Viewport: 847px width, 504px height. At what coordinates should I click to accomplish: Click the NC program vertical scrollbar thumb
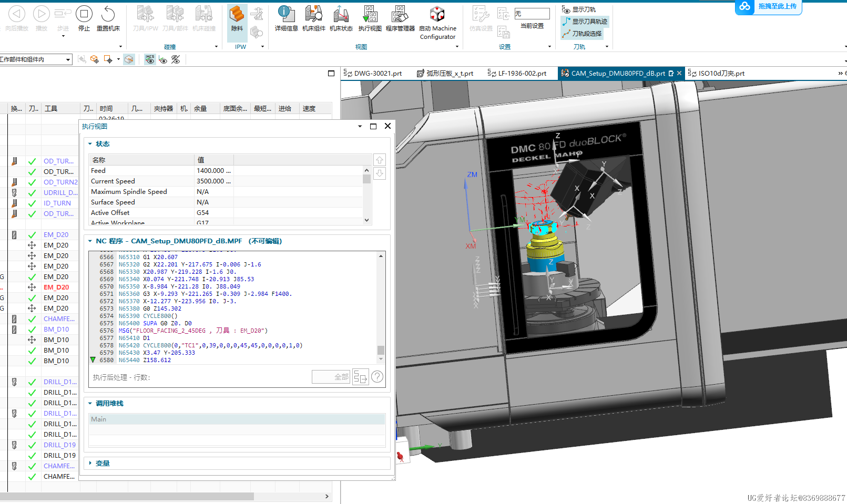[381, 350]
